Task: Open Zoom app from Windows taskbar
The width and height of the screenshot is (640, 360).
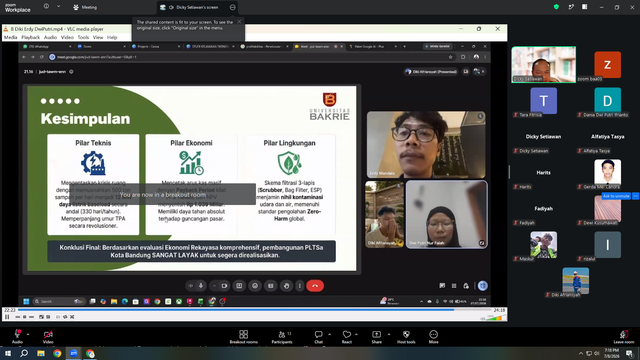Action: (73, 353)
